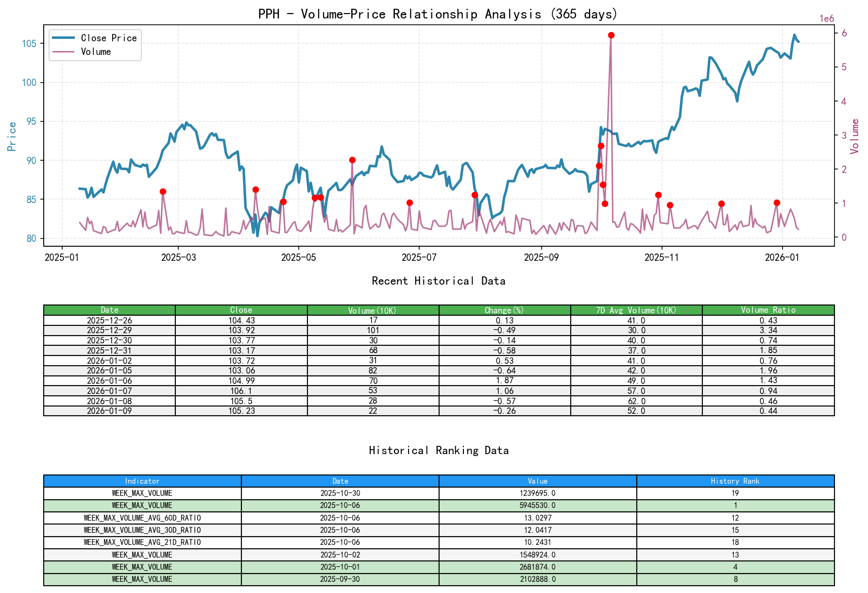Click the History Rank header in blue table

[735, 481]
